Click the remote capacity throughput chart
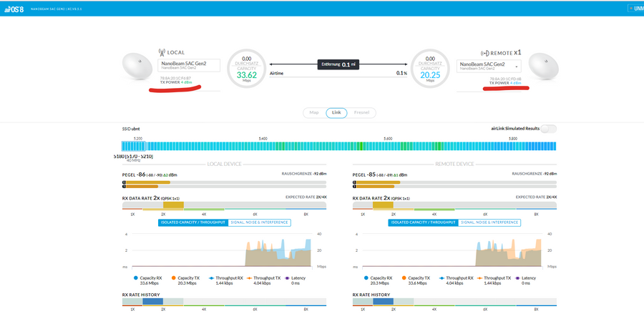Viewport: 644px width, 319px height. click(x=452, y=250)
